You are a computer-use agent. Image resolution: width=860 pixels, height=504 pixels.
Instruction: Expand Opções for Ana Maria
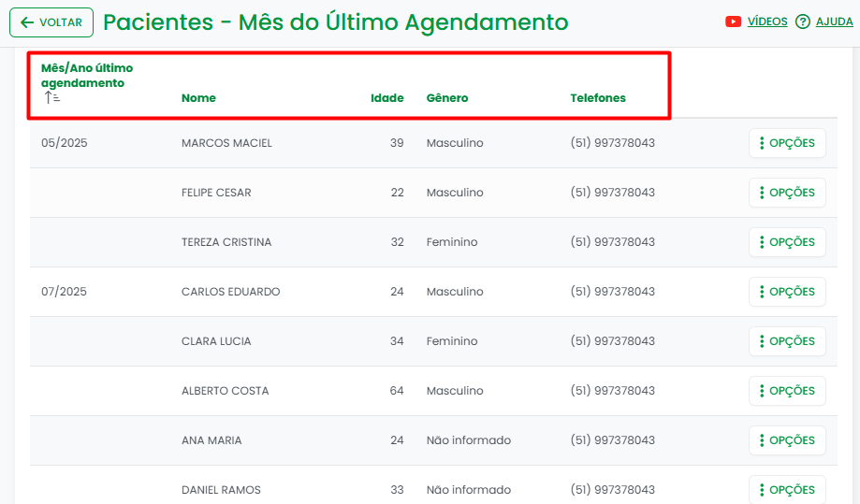pyautogui.click(x=787, y=440)
